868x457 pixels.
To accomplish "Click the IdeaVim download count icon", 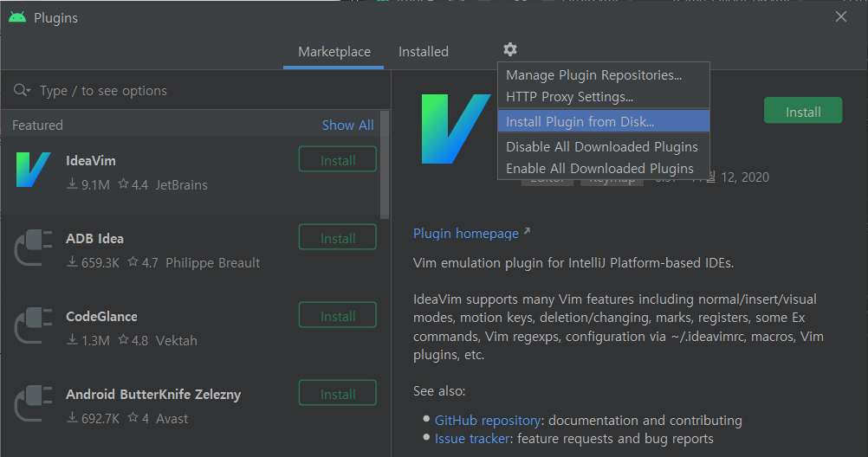I will [72, 183].
